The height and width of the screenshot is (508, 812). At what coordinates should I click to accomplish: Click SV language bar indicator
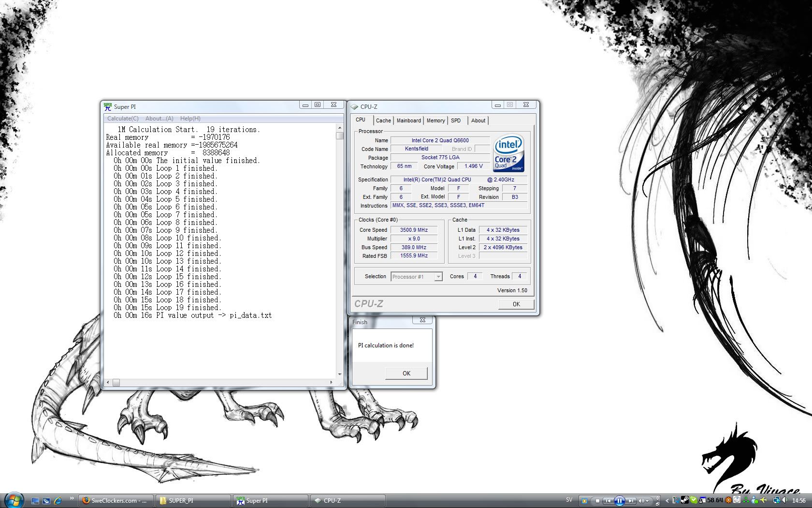(x=569, y=500)
